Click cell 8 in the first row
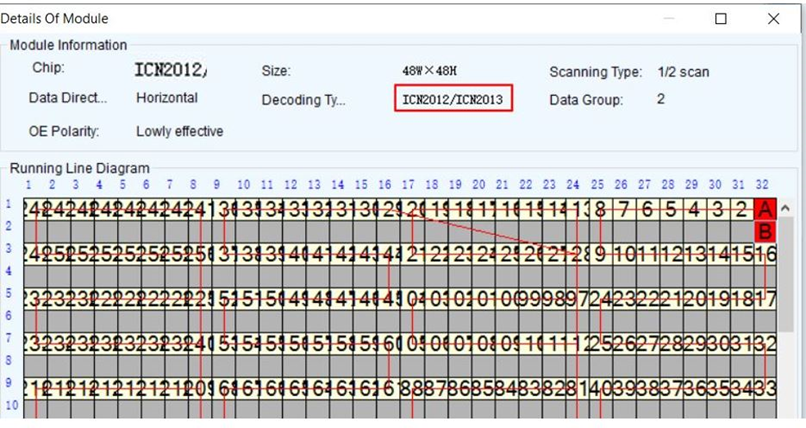This screenshot has height=428, width=806. pos(600,209)
